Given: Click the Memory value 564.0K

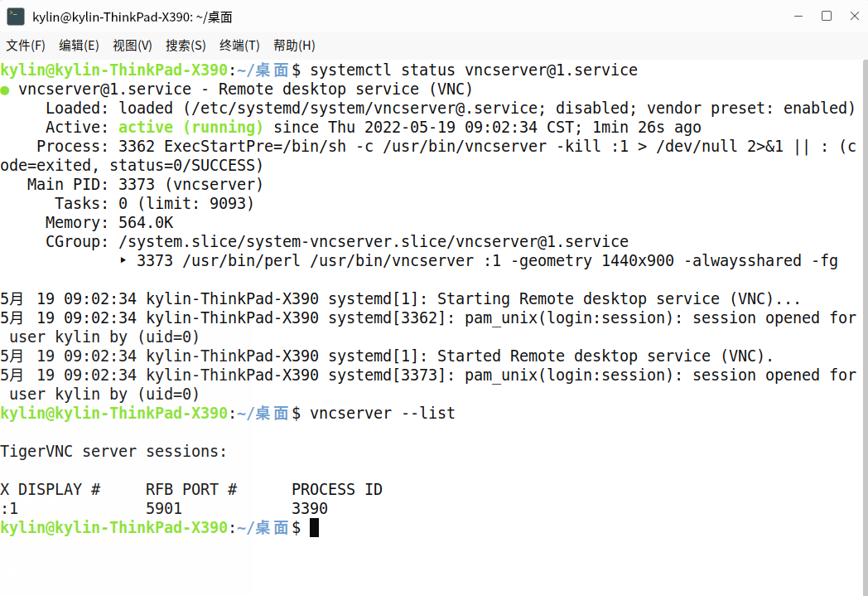Looking at the screenshot, I should pyautogui.click(x=146, y=223).
